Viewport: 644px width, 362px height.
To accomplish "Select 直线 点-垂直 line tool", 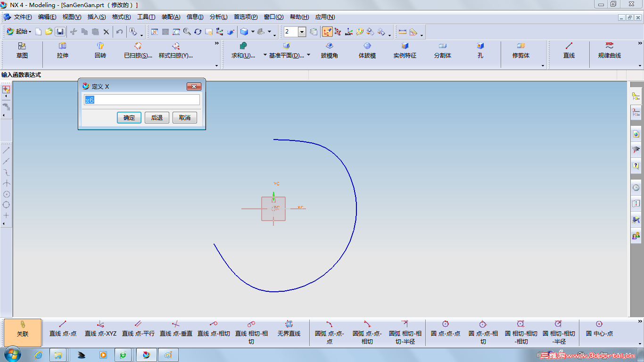I will [x=176, y=329].
